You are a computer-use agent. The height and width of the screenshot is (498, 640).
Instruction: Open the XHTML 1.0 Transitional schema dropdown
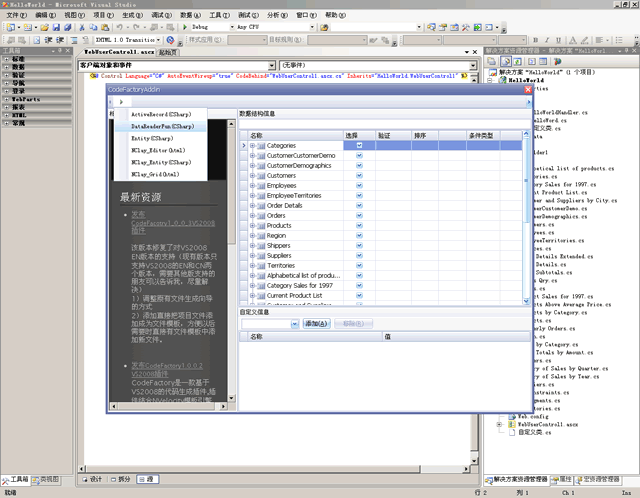click(158, 40)
